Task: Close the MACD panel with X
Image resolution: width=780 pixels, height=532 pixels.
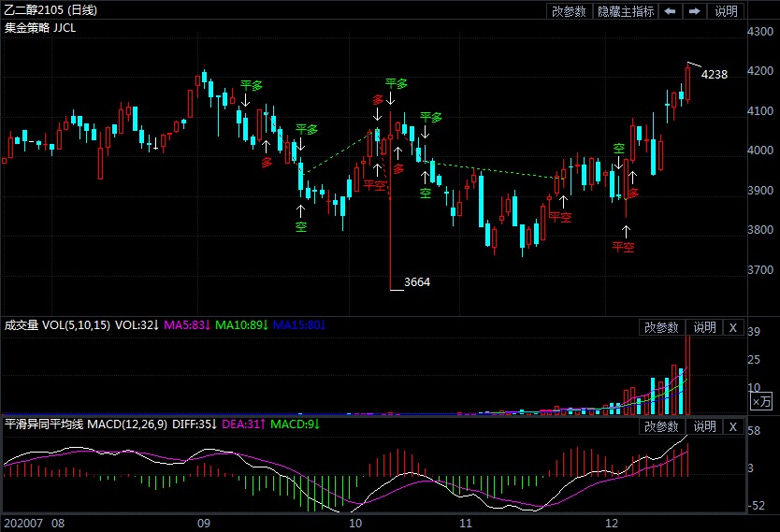Action: click(x=732, y=426)
